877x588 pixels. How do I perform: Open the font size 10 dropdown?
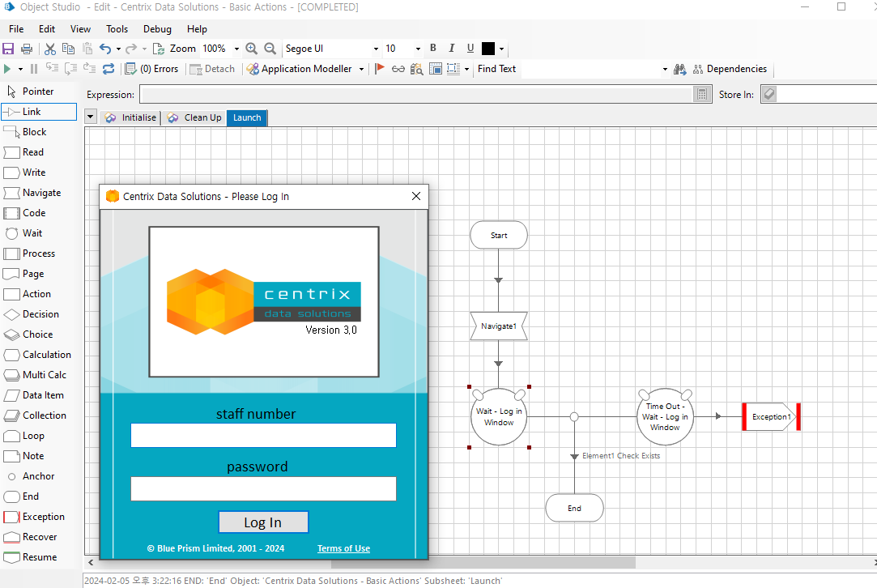(418, 49)
